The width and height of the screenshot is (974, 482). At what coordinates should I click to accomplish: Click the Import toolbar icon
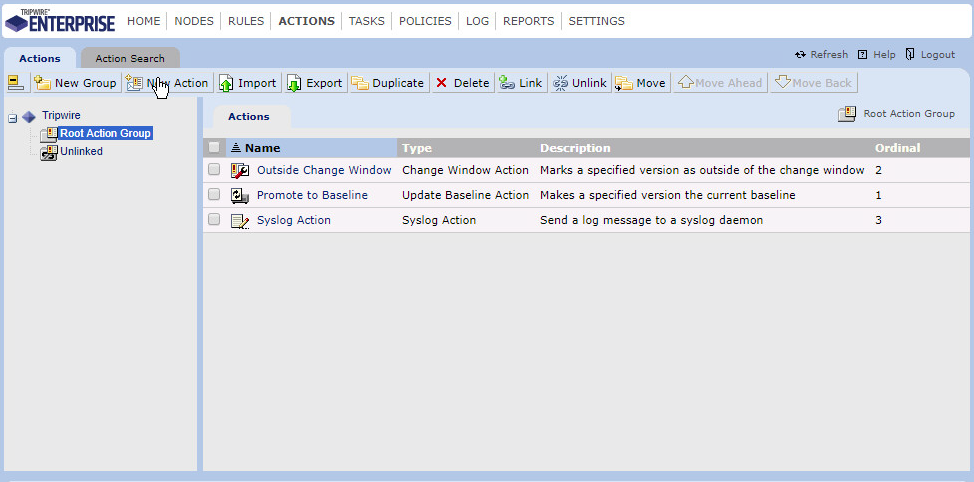click(227, 83)
